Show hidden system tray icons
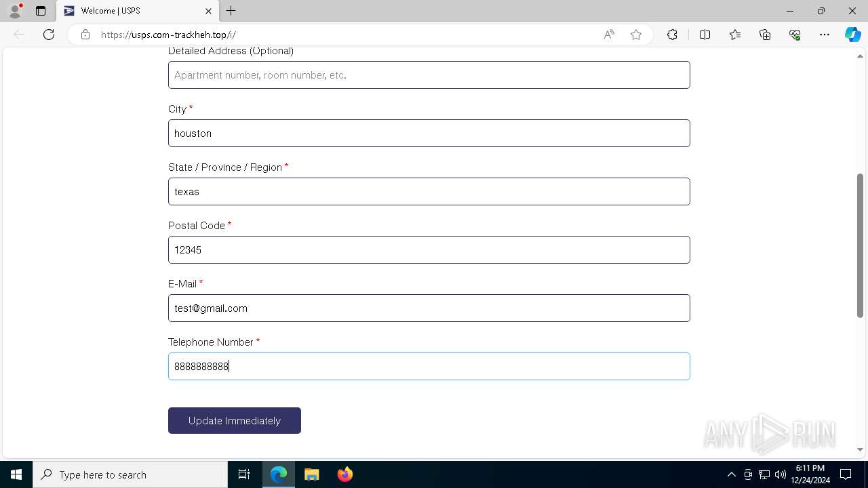This screenshot has width=868, height=488. 731,474
